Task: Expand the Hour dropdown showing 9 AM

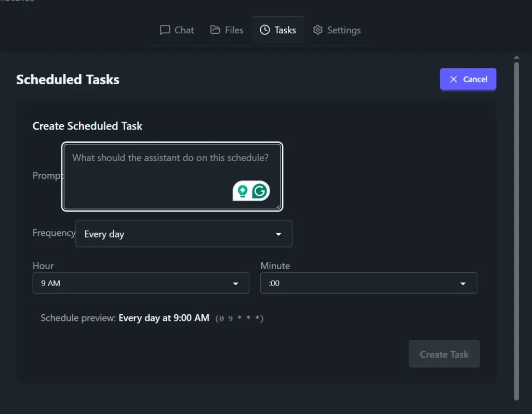Action: 140,283
